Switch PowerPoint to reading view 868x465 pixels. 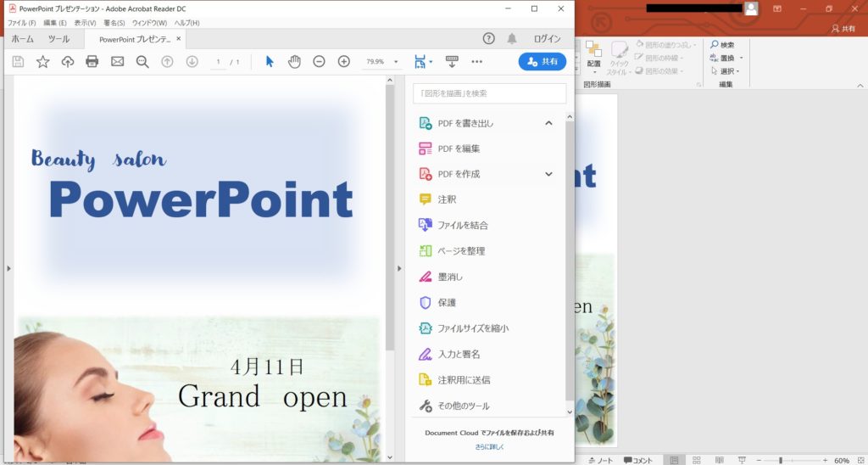(719, 460)
